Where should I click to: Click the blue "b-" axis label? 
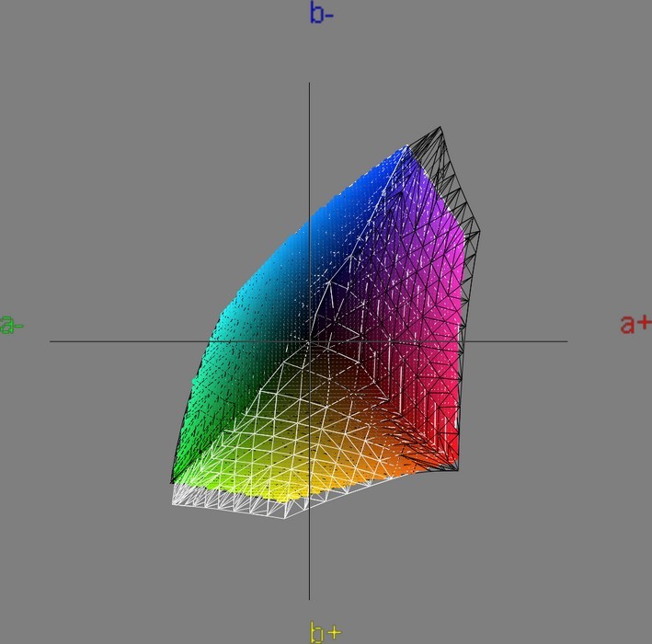pos(322,13)
